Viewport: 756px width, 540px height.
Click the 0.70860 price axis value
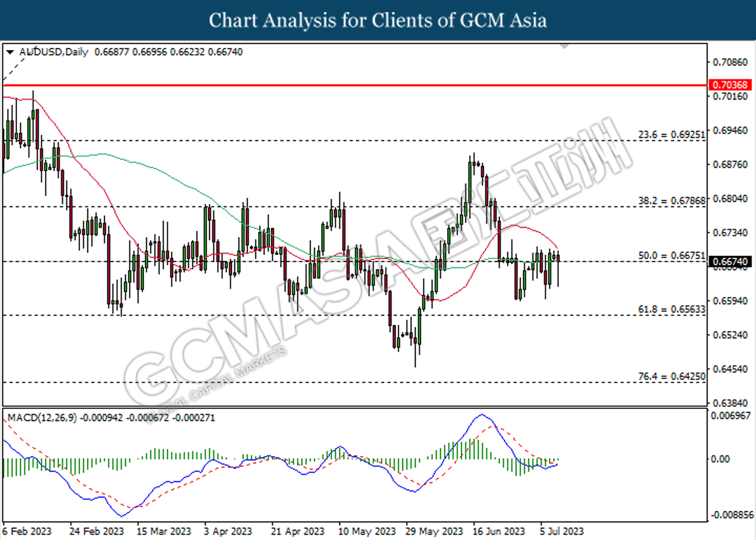[730, 62]
